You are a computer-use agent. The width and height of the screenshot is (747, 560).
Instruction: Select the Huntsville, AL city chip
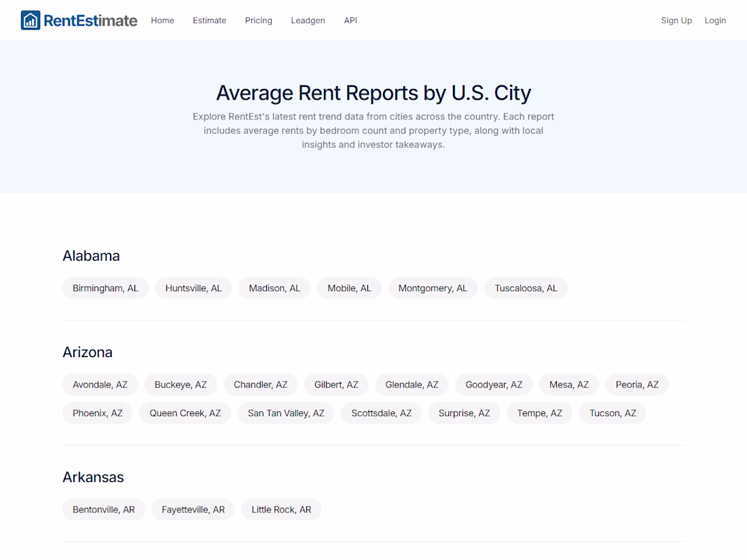(194, 288)
